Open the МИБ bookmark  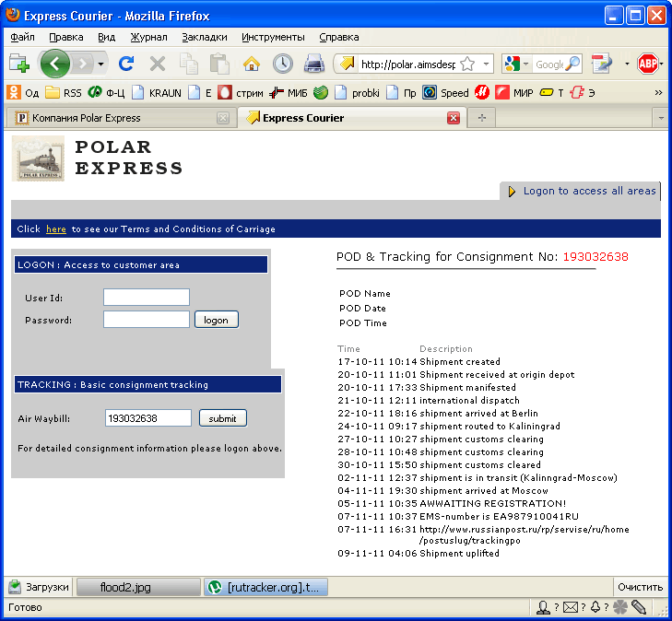(288, 92)
